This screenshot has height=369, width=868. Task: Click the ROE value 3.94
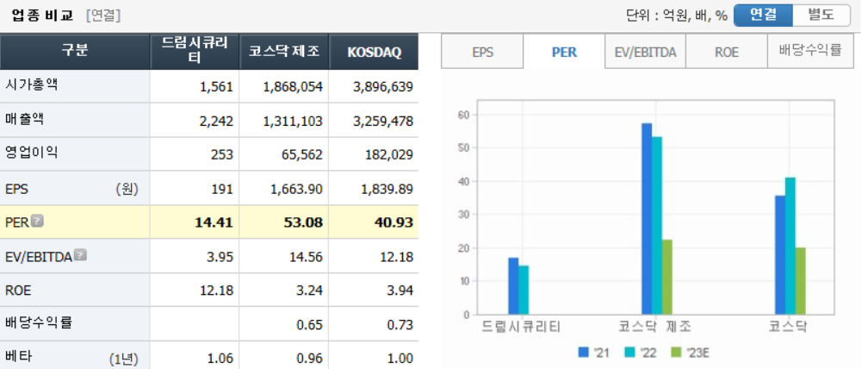point(399,291)
